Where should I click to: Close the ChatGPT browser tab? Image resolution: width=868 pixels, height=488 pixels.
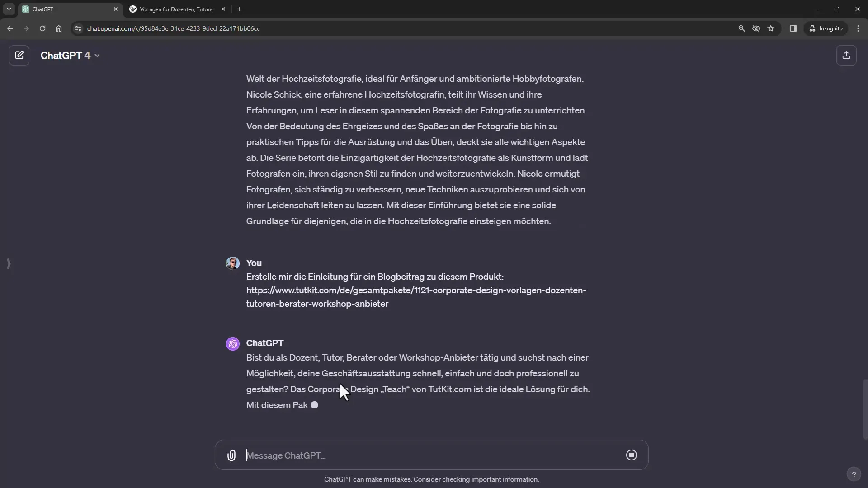point(115,9)
